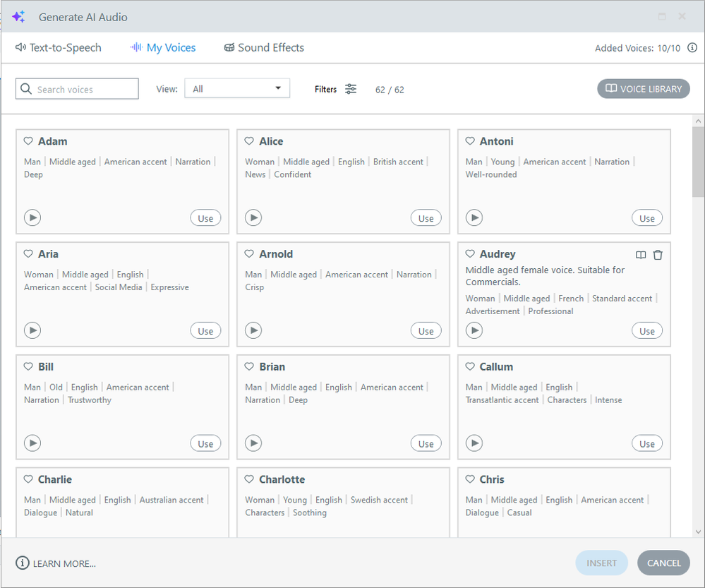Image resolution: width=705 pixels, height=588 pixels.
Task: Switch to the Text-to-Speech tab
Action: click(x=59, y=48)
